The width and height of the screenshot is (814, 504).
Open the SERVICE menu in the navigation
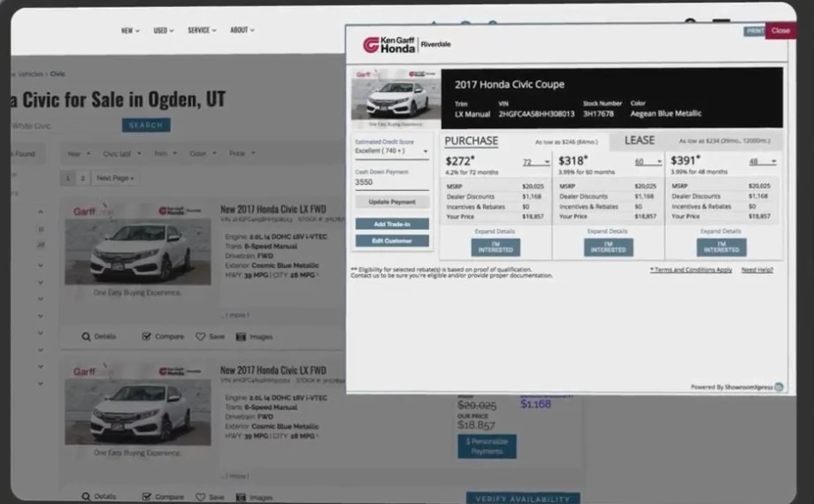click(202, 31)
